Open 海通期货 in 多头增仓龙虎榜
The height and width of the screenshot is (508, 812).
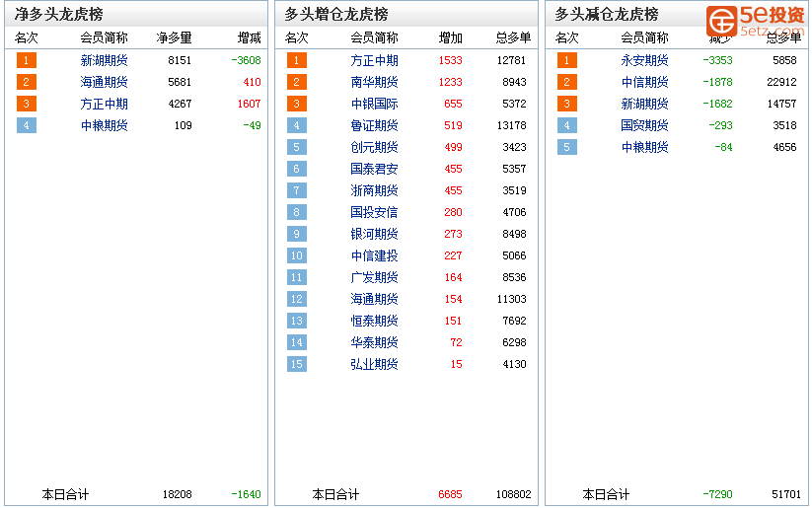[x=374, y=300]
